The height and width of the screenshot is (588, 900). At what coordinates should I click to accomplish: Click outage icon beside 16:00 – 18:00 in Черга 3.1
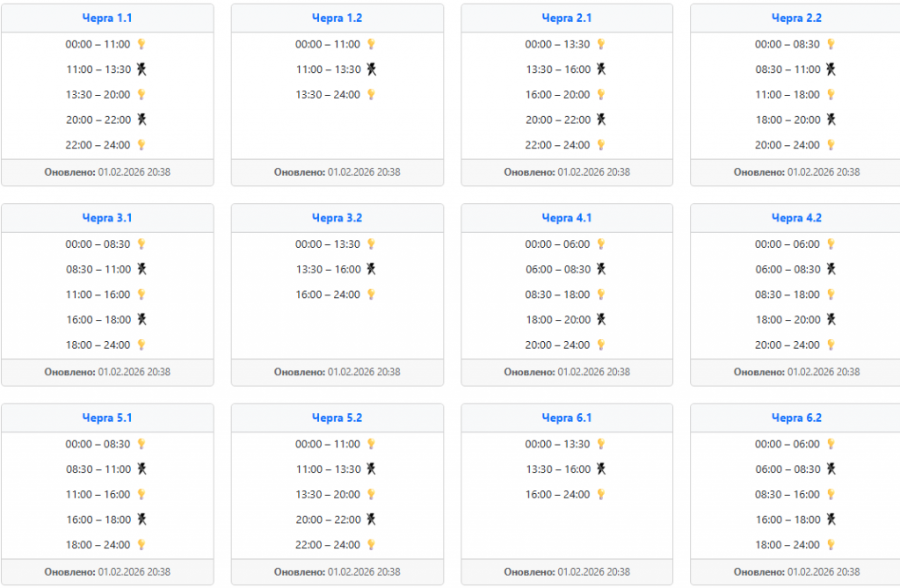coord(141,320)
